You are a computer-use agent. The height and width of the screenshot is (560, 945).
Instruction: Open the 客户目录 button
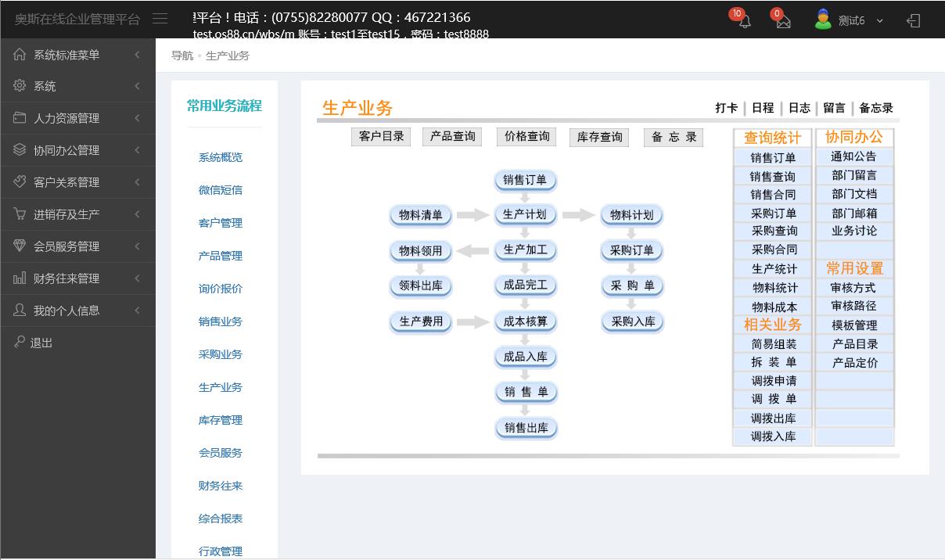point(381,137)
